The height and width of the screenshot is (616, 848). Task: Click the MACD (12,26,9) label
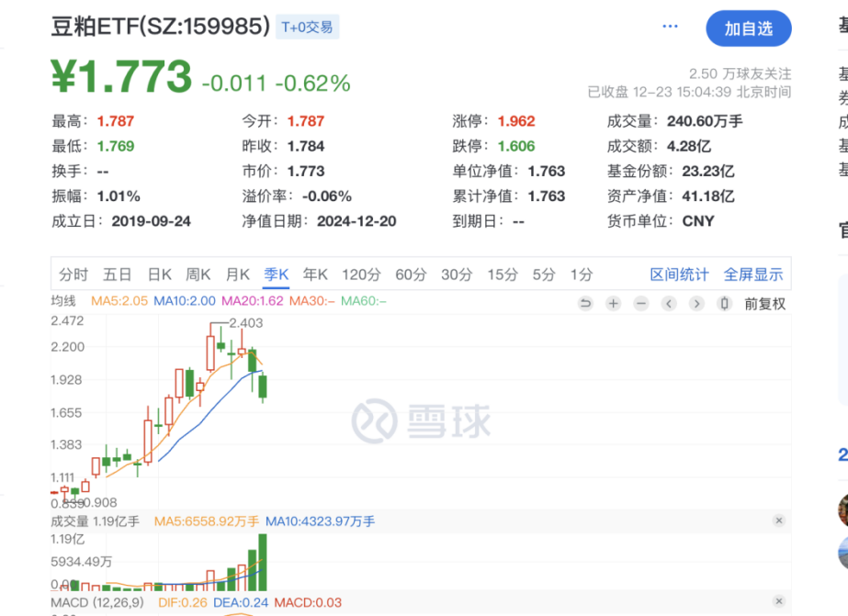click(x=98, y=602)
